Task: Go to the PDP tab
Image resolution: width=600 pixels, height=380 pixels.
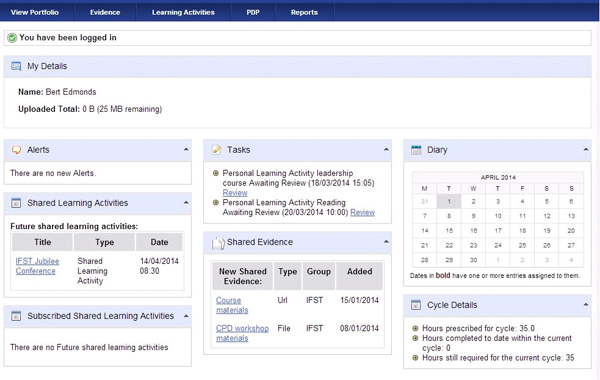Action: (253, 12)
